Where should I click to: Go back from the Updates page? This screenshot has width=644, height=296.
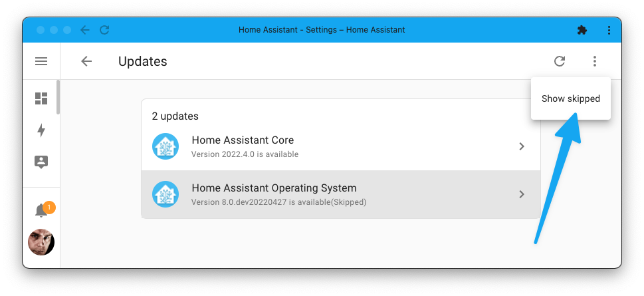(86, 61)
